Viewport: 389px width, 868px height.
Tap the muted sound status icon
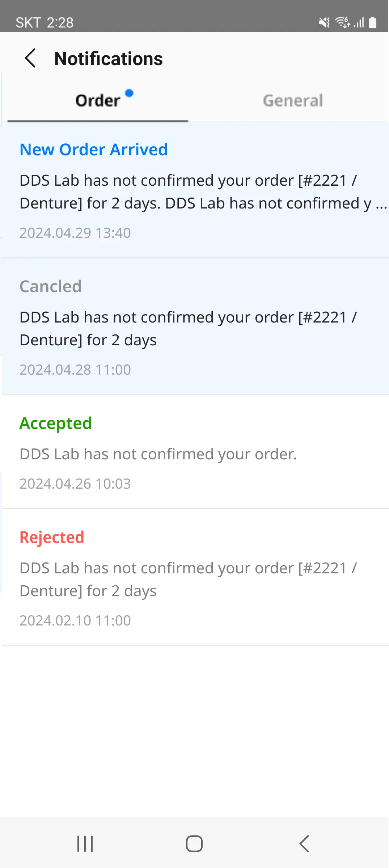[x=324, y=22]
